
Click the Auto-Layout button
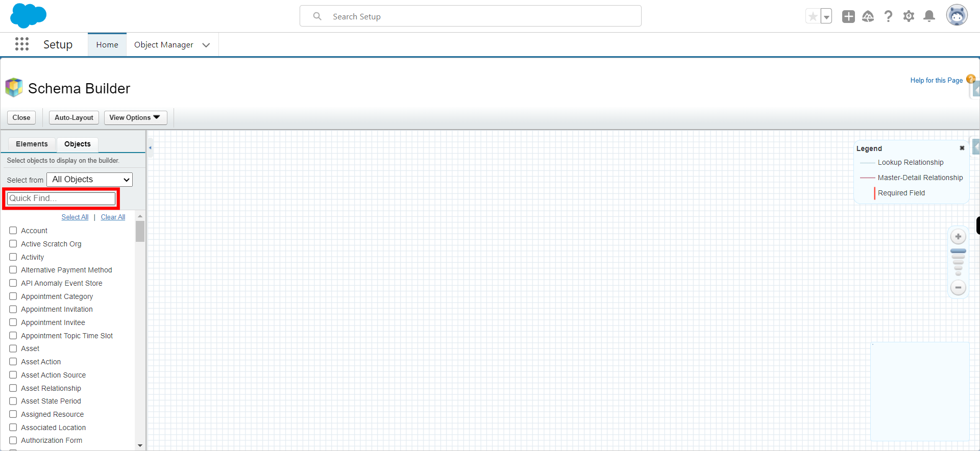click(x=74, y=117)
